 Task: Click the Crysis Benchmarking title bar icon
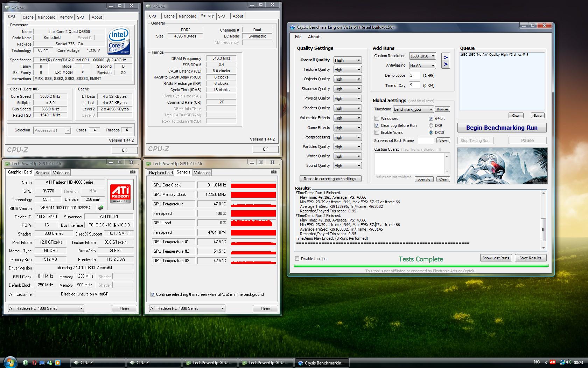[293, 27]
